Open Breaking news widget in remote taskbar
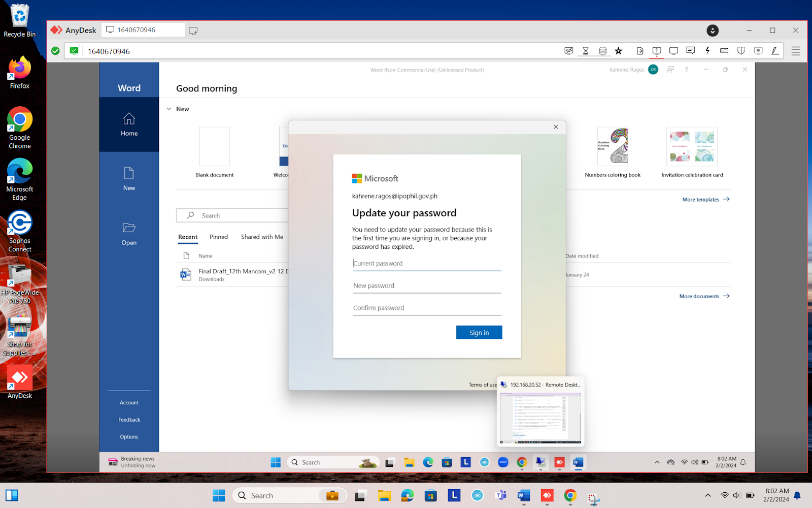The image size is (812, 508). 132,462
